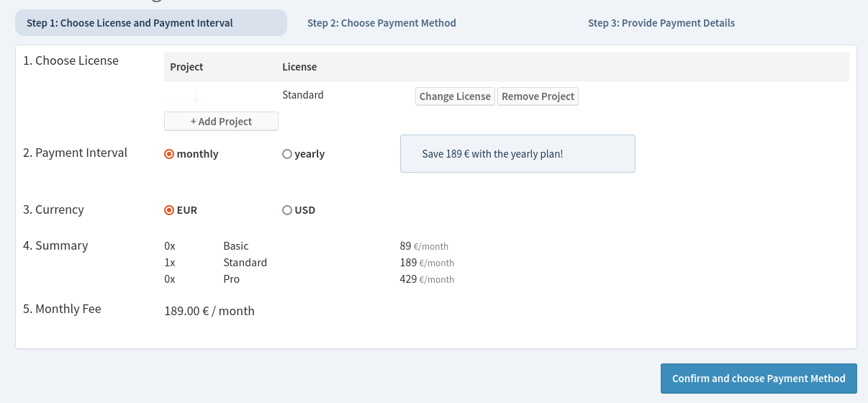The height and width of the screenshot is (403, 868).
Task: Click the '189.00 € / month' total fee
Action: [x=209, y=311]
